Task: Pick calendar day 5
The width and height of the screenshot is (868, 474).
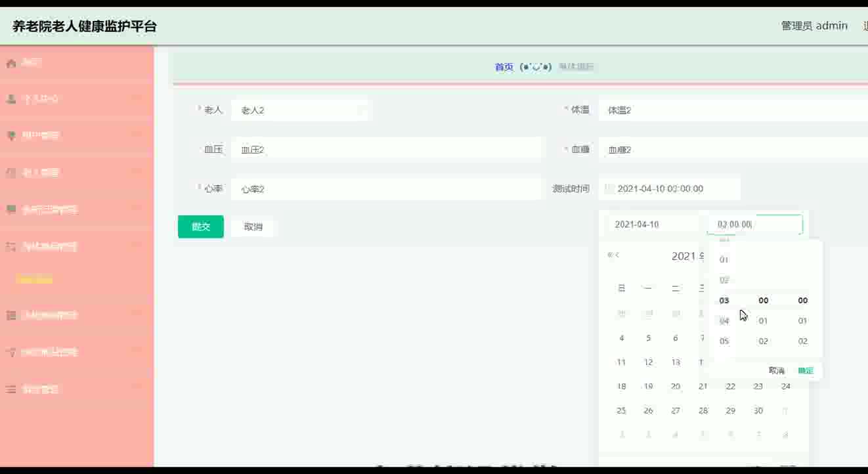Action: 648,338
